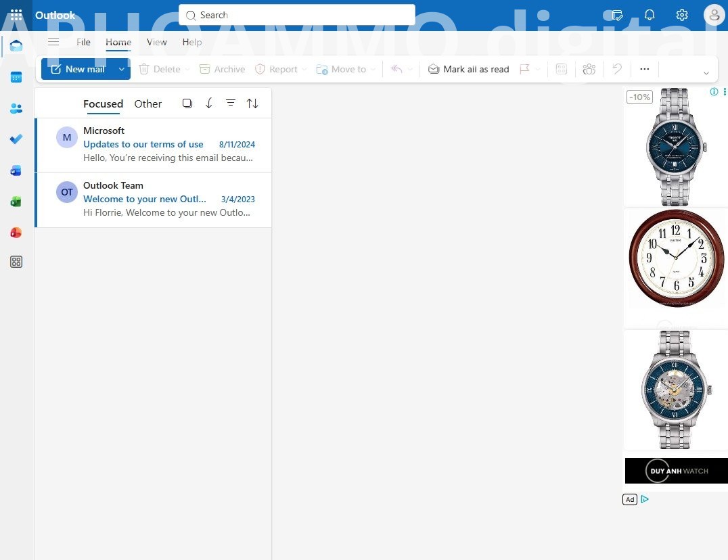This screenshot has height=560, width=728.
Task: Launch Word from the left sidebar
Action: click(x=16, y=170)
